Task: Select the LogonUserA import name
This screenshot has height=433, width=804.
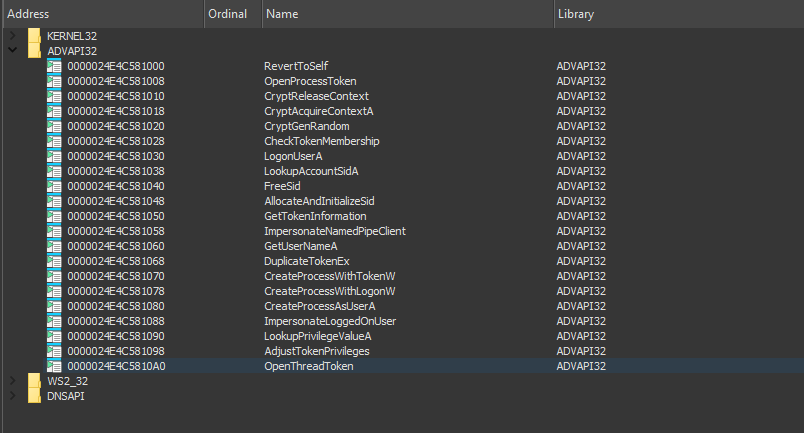Action: pos(293,156)
